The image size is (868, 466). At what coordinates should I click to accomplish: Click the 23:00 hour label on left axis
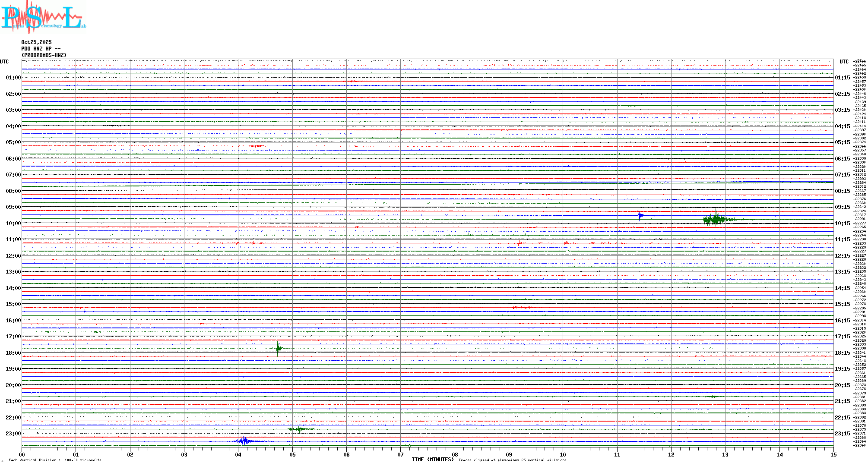click(x=13, y=434)
